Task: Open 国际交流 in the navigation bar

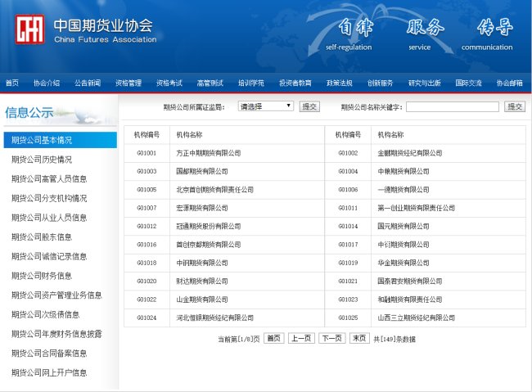Action: tap(468, 83)
